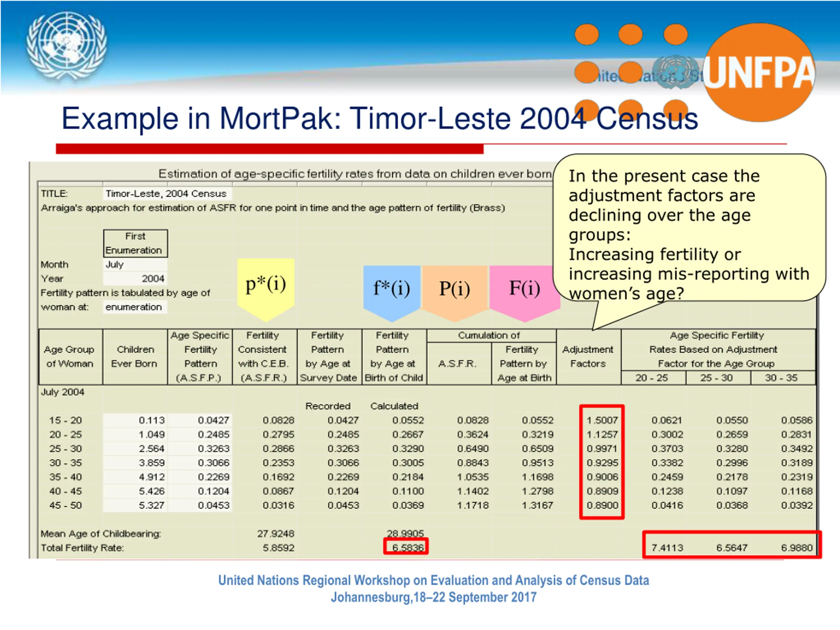Click adjustment factor 0.8909
The height and width of the screenshot is (630, 840).
[x=602, y=492]
